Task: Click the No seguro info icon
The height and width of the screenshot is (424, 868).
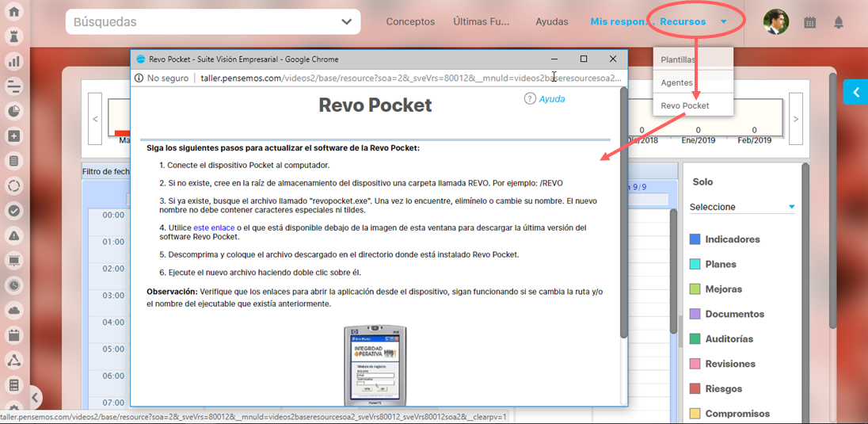Action: click(139, 78)
